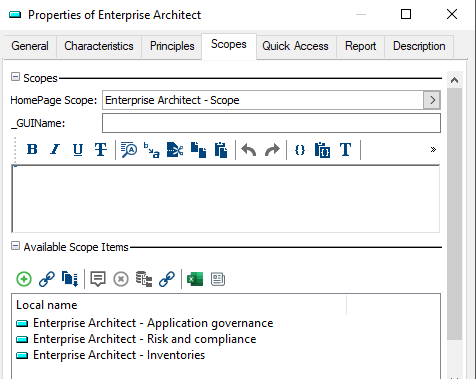
Task: Open the find text magnifier tool
Action: point(129,149)
